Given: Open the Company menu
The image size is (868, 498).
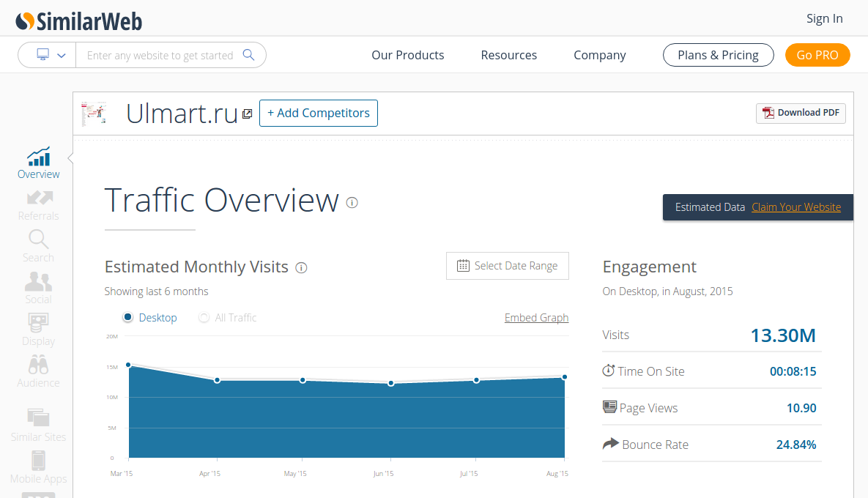Looking at the screenshot, I should (x=599, y=56).
